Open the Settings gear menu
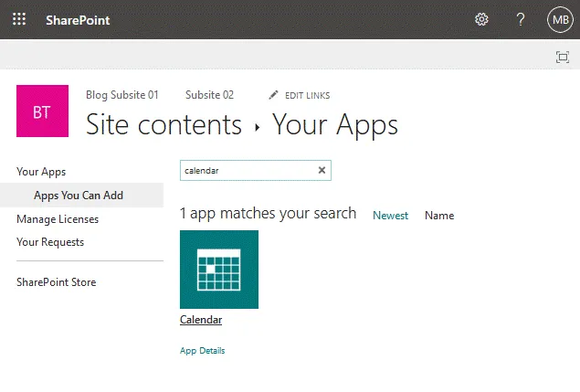Image resolution: width=580 pixels, height=392 pixels. (481, 19)
